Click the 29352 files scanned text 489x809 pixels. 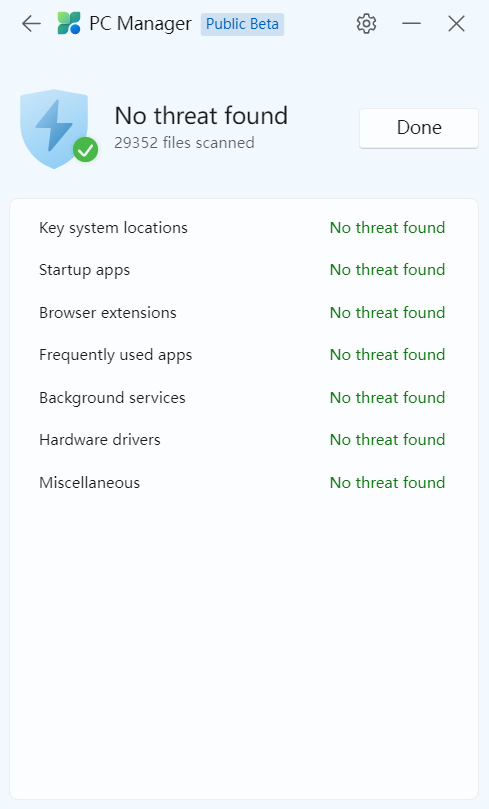pyautogui.click(x=184, y=142)
